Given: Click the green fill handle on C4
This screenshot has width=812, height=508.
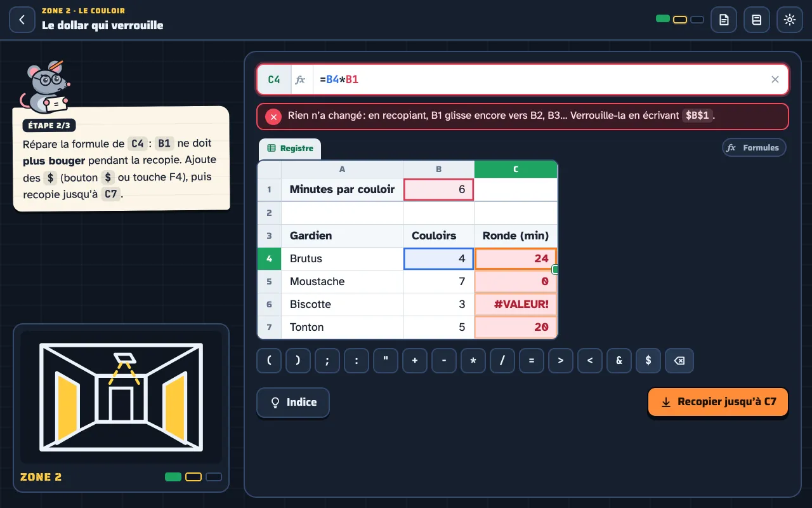Looking at the screenshot, I should [556, 270].
